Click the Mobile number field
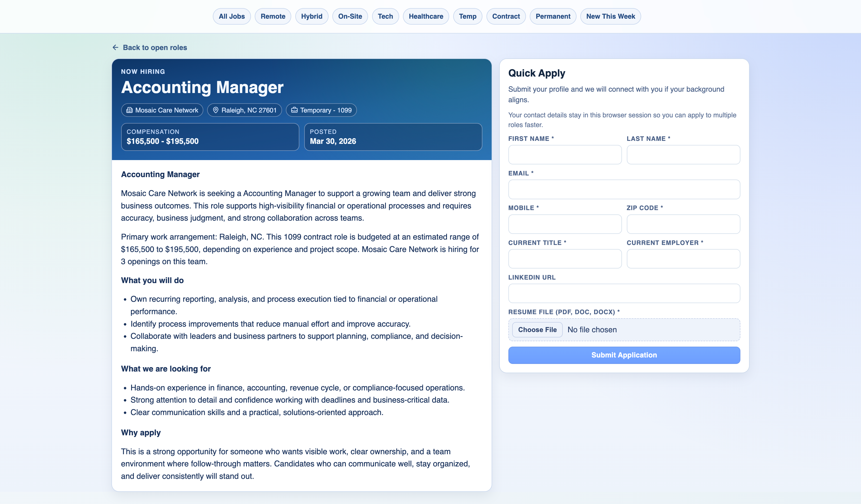Viewport: 861px width, 504px height. pyautogui.click(x=565, y=224)
